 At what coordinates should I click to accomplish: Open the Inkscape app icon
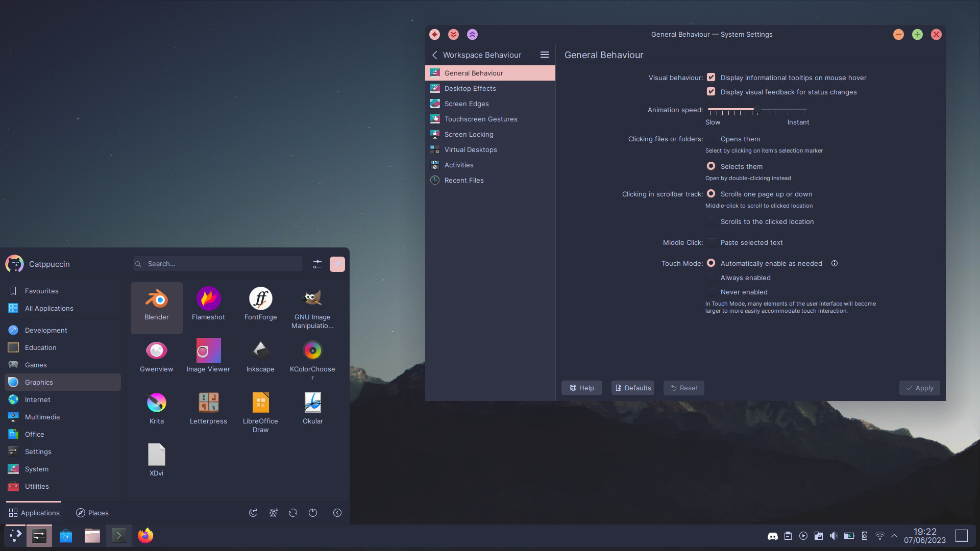[260, 351]
